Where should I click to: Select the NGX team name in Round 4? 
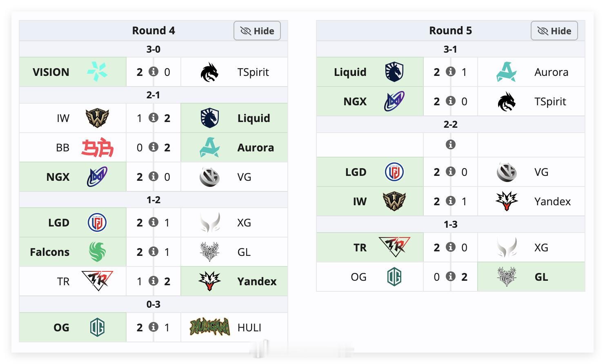tap(58, 177)
